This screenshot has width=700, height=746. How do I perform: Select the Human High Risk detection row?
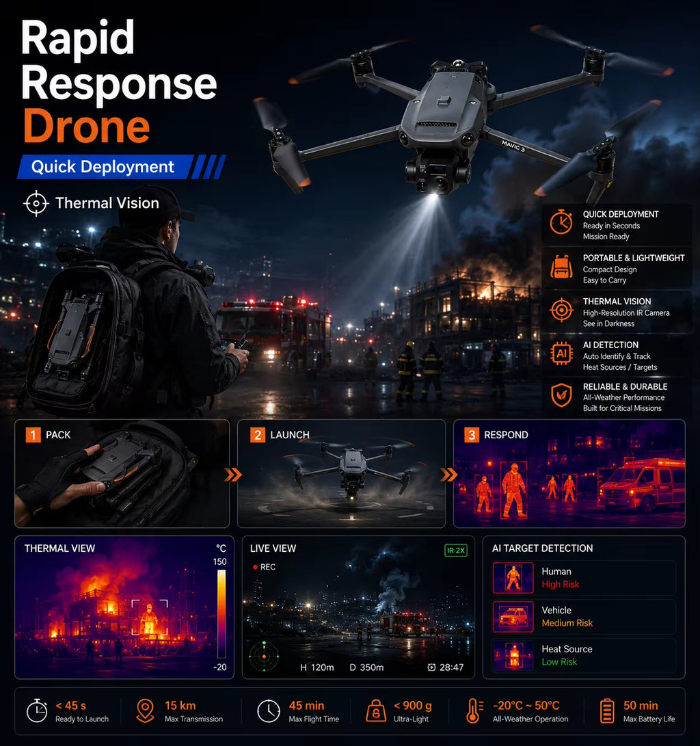(584, 578)
